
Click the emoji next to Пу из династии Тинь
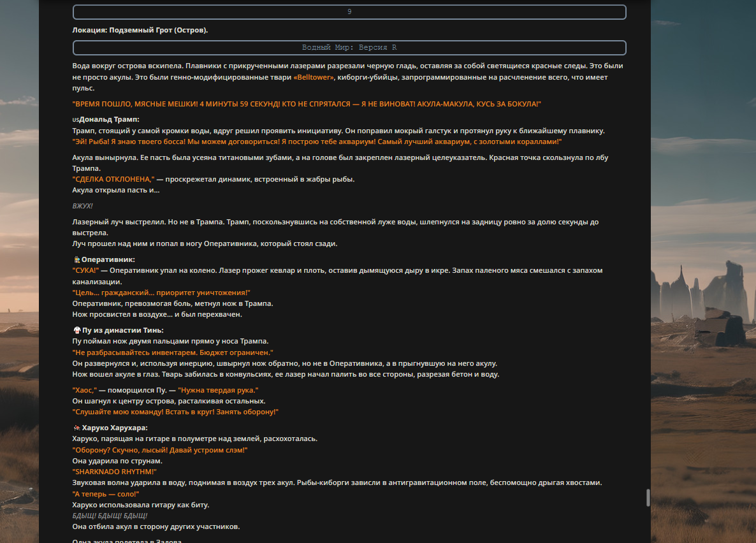76,330
